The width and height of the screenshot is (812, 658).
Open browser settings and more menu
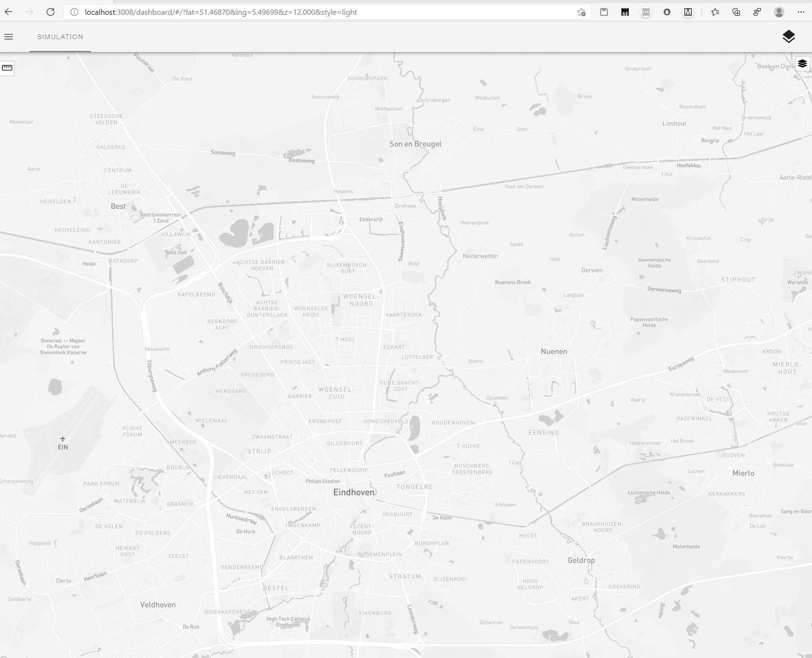tap(801, 12)
